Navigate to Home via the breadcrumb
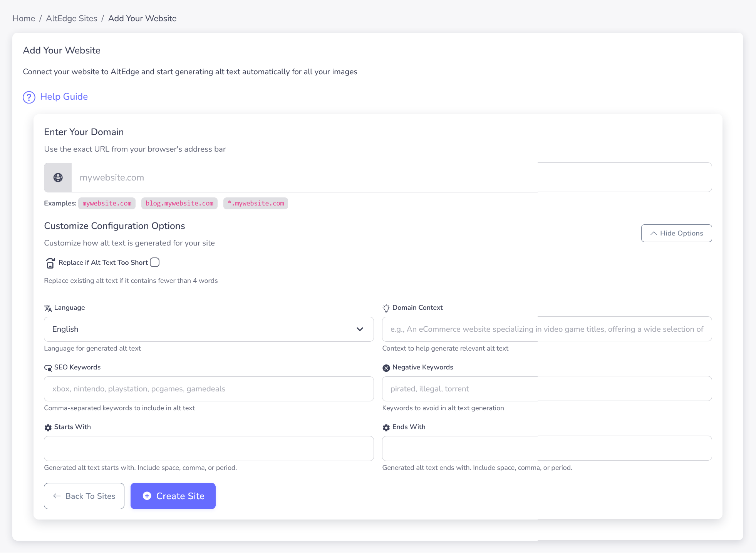The width and height of the screenshot is (756, 553). click(23, 18)
